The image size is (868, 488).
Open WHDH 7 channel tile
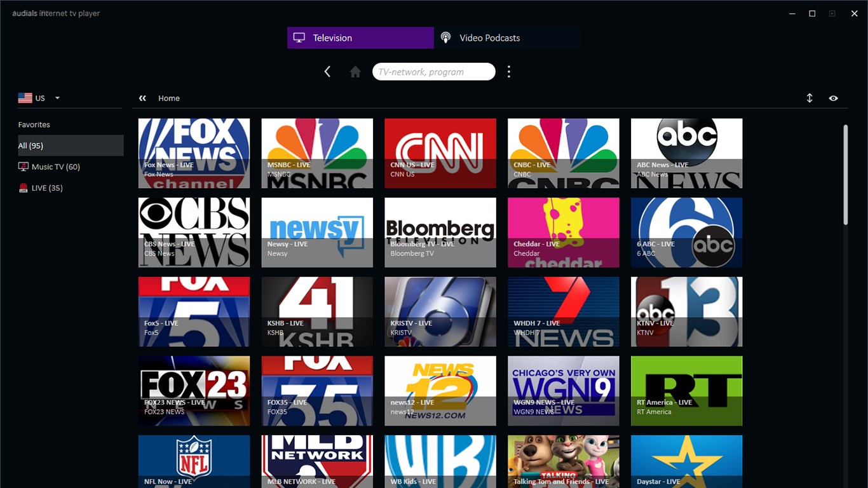564,311
